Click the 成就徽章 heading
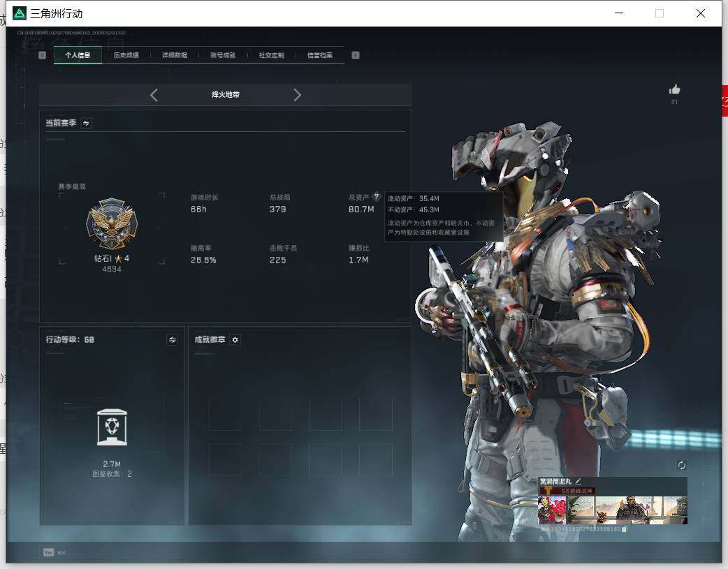The width and height of the screenshot is (728, 569). 210,340
